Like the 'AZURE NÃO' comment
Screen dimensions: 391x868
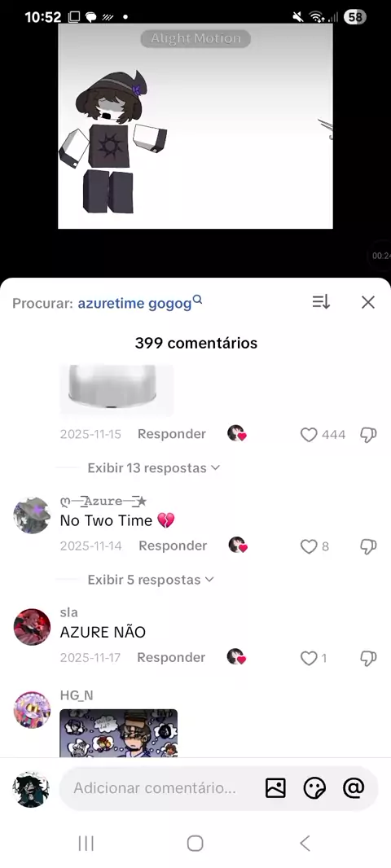tap(309, 658)
